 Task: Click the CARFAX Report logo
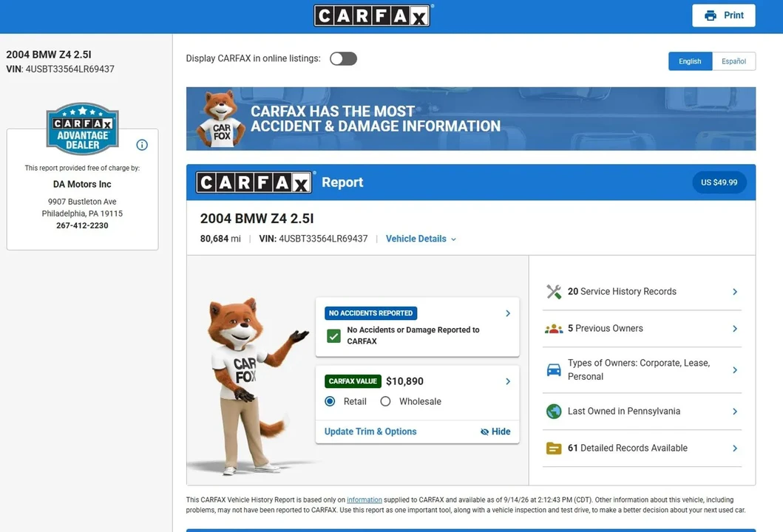point(254,183)
